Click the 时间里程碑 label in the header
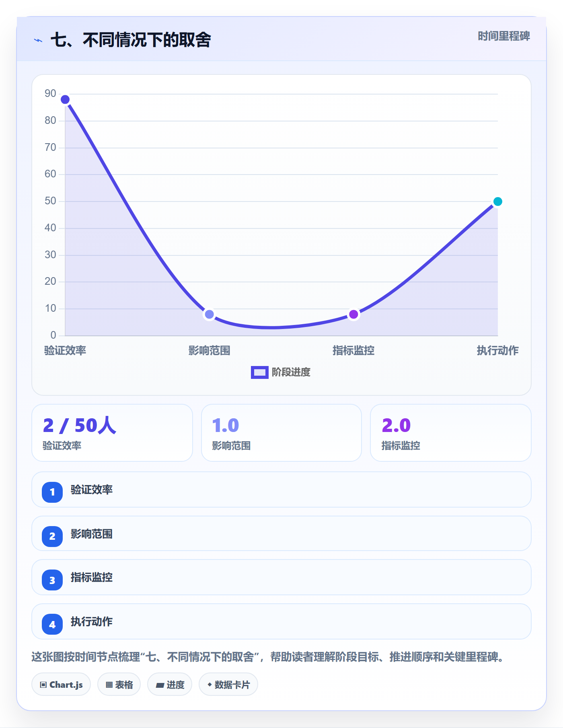Image resolution: width=563 pixels, height=728 pixels. 503,36
